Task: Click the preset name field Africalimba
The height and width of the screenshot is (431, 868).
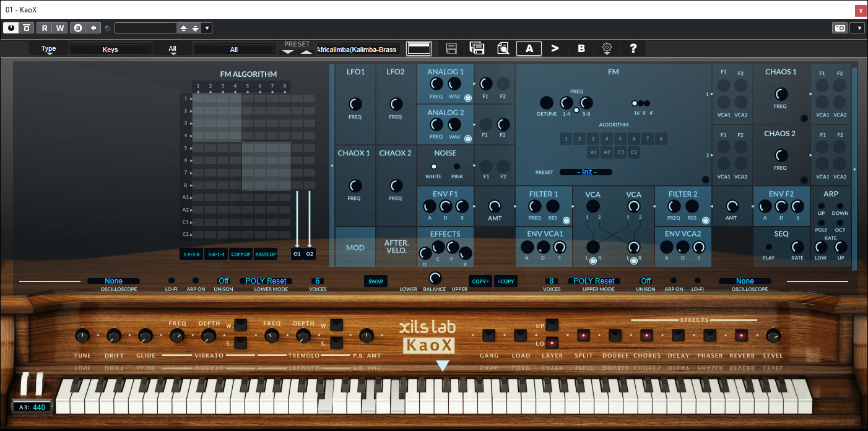Action: click(357, 49)
